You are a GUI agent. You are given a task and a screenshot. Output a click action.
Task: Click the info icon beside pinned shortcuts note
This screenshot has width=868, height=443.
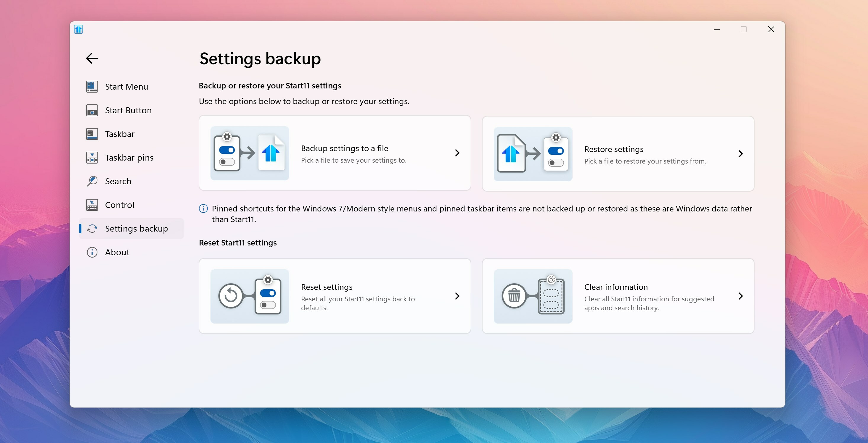click(x=203, y=209)
